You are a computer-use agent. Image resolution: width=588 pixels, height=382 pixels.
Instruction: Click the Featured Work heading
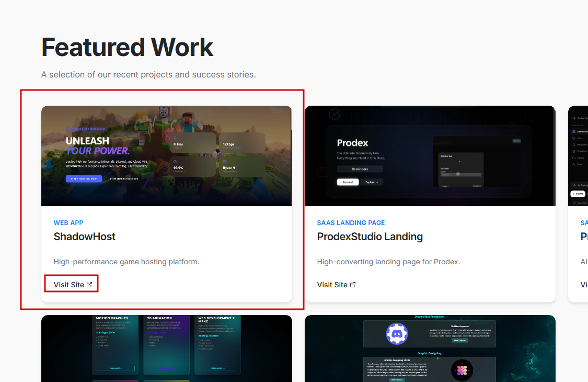(127, 47)
